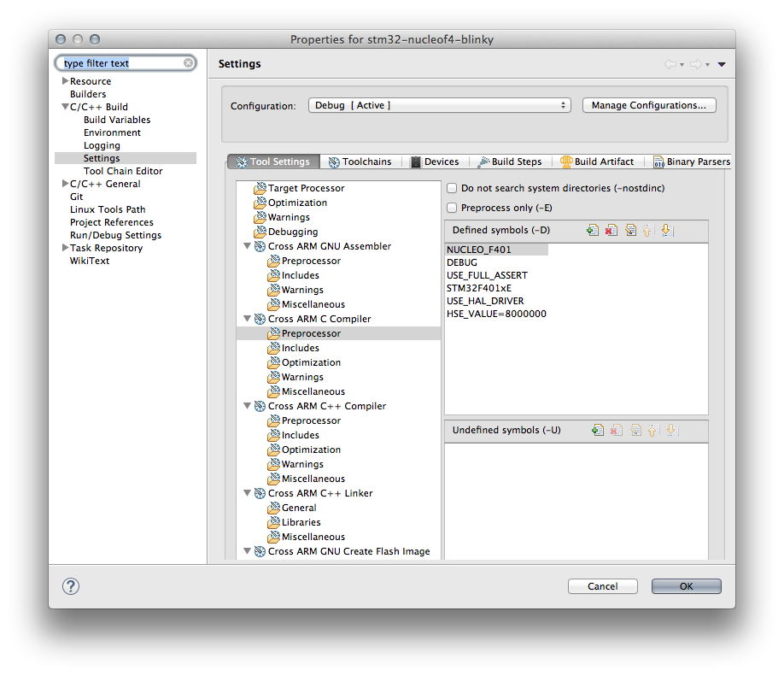Switch to the Build Artifact tab
Screen dimensions: 784x676
point(597,162)
